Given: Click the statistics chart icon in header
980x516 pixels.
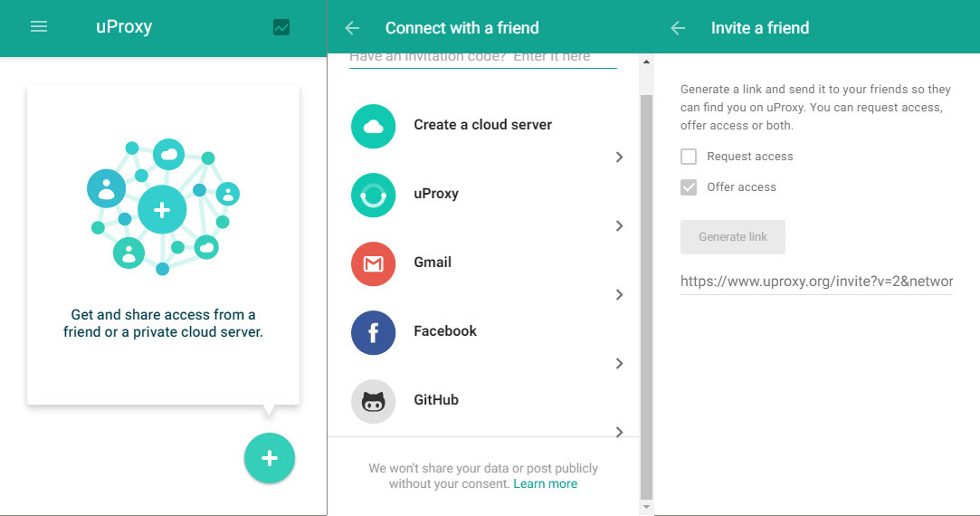Looking at the screenshot, I should [281, 27].
